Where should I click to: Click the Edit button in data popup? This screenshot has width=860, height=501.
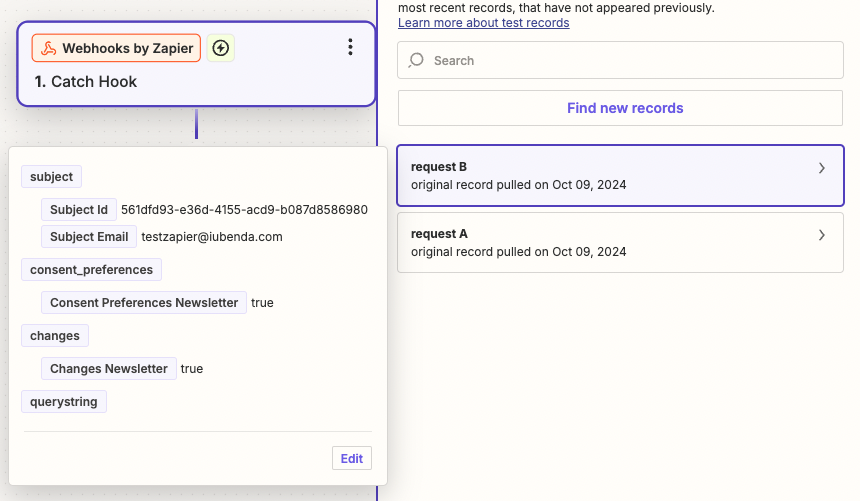pos(351,458)
